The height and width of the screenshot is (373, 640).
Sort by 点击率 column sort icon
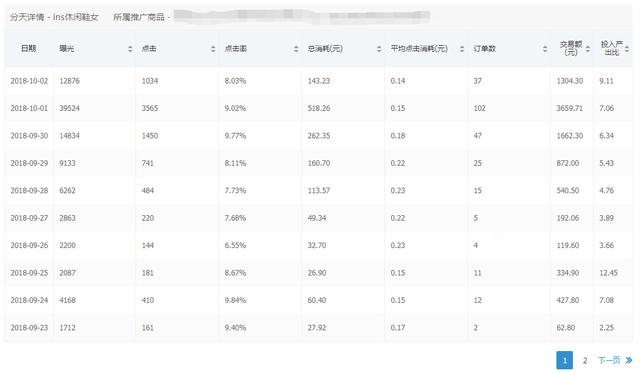pyautogui.click(x=296, y=49)
